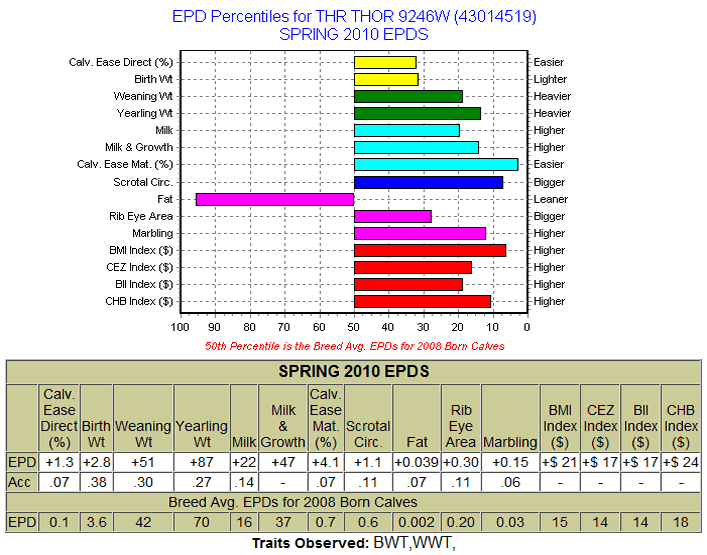The height and width of the screenshot is (555, 707).
Task: Select the red BMI Index bar
Action: (430, 250)
